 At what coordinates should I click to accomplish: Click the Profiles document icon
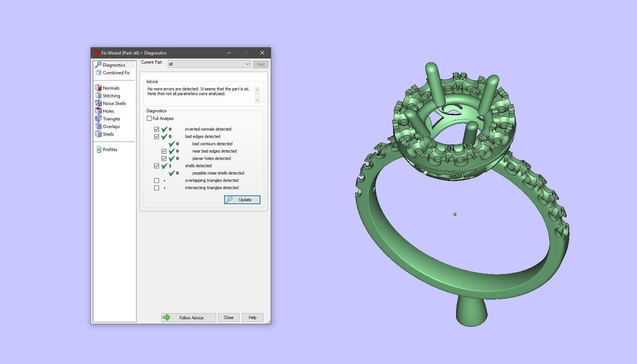99,150
